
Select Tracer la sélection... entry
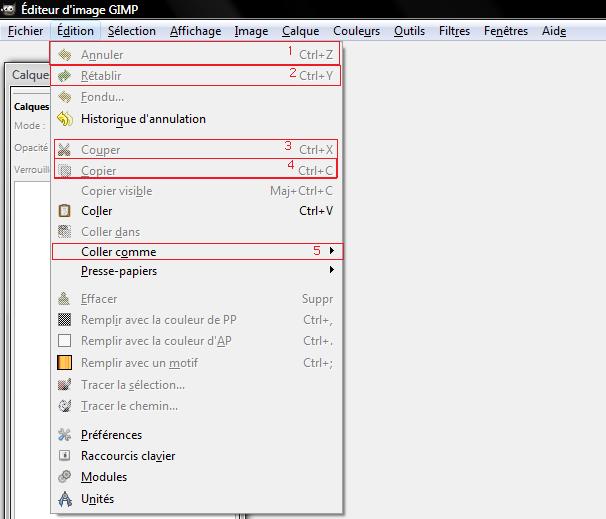[x=197, y=385]
